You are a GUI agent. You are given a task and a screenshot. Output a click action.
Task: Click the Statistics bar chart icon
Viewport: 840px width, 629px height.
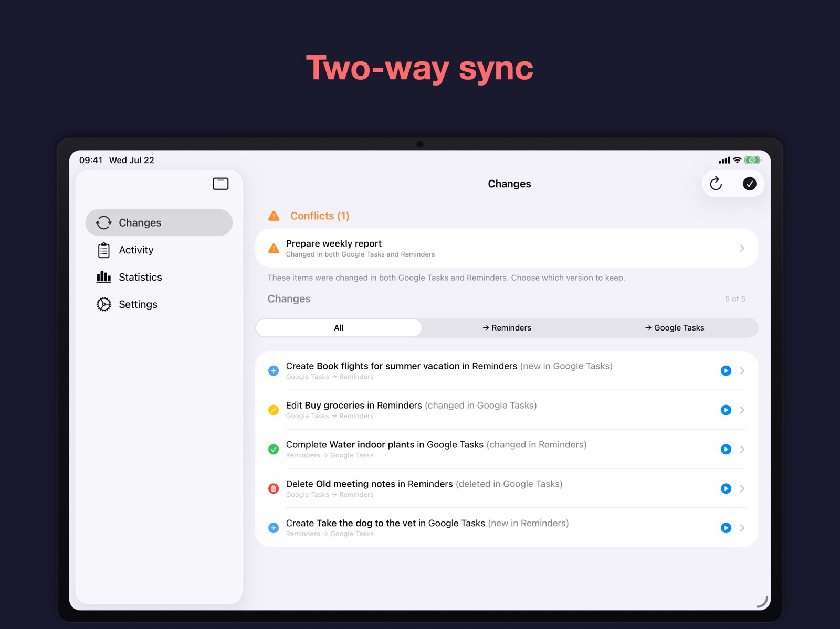[104, 277]
